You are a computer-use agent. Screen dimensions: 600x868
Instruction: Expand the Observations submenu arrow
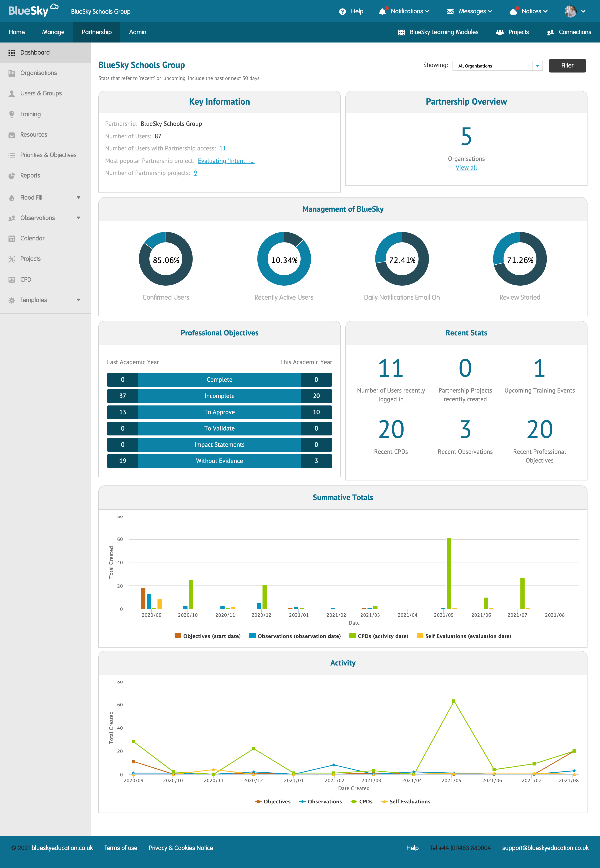click(x=79, y=218)
